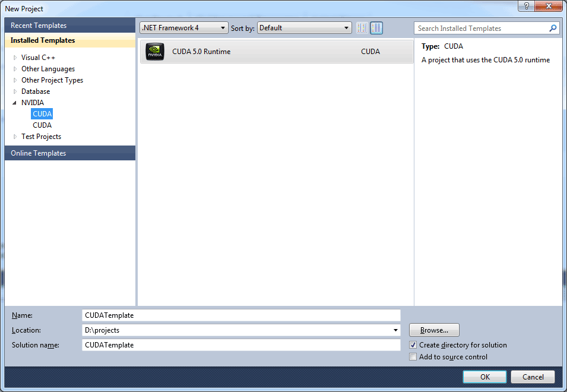Open the dialog help question mark button

(x=526, y=6)
